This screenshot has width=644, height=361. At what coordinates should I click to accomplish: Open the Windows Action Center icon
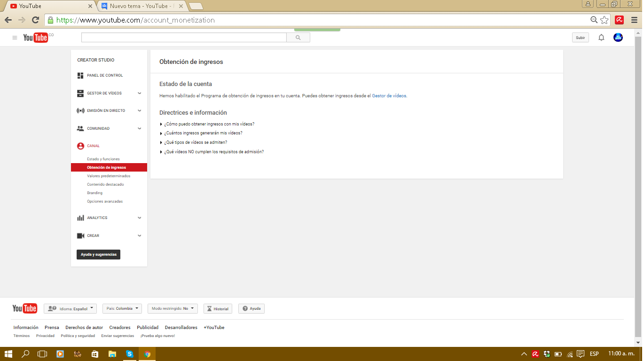[x=581, y=354]
